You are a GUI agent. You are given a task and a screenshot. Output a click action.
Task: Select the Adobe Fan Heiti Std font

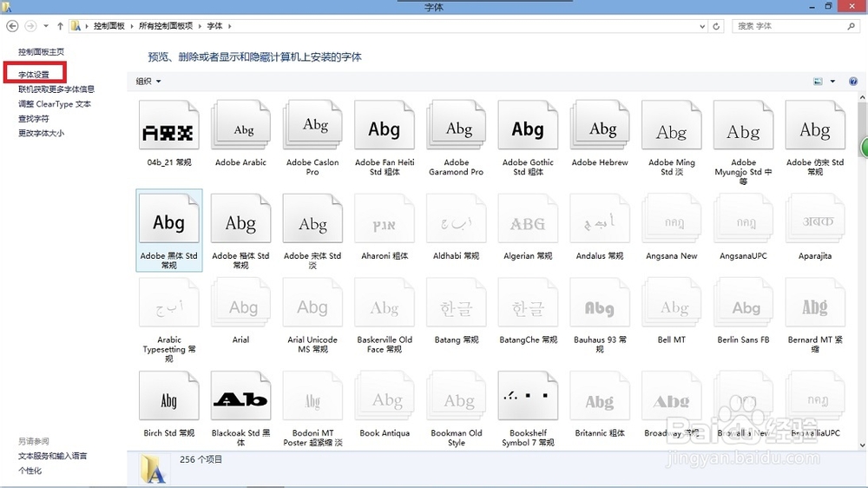pos(385,125)
